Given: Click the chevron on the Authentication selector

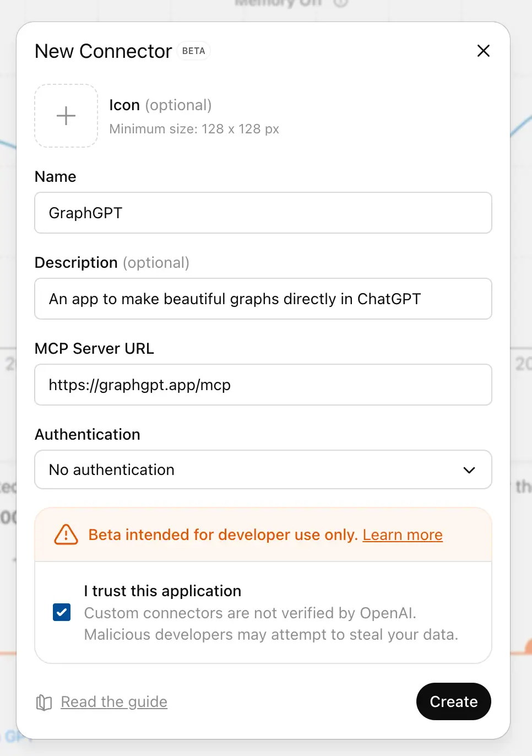Looking at the screenshot, I should [x=469, y=470].
